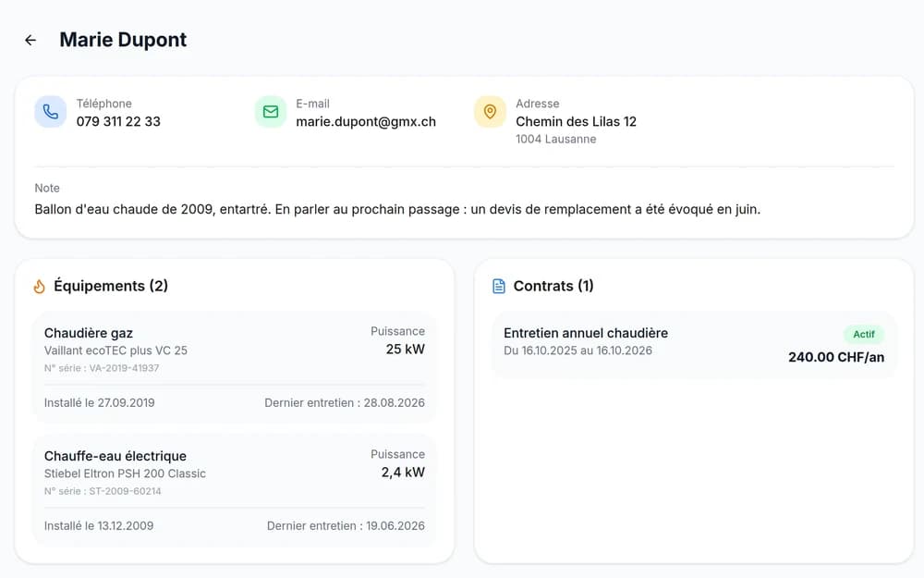924x578 pixels.
Task: Click the green e-mail envelope icon
Action: point(271,112)
